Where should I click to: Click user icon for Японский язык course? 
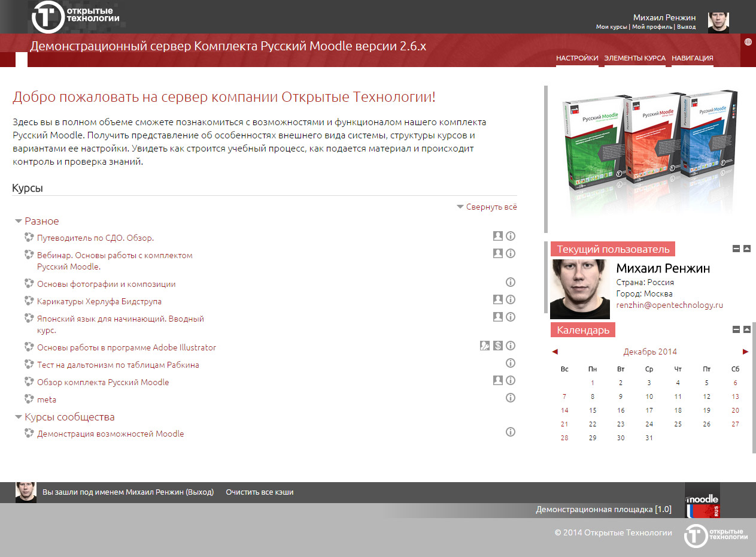pos(497,317)
